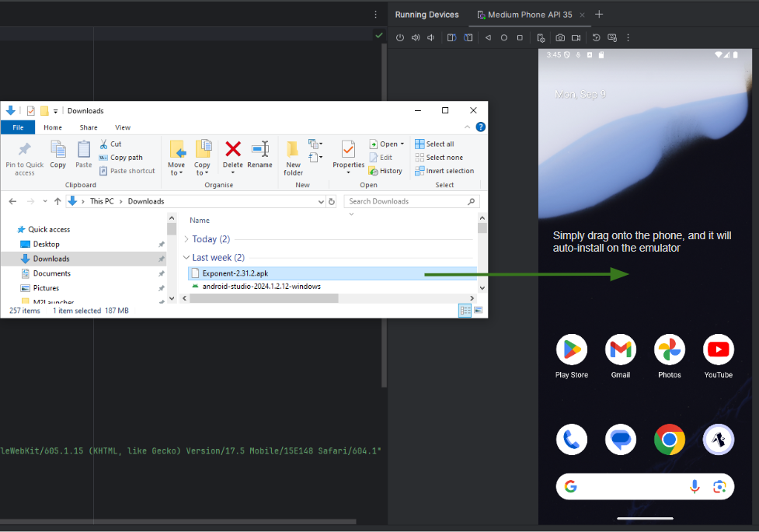Start screen recording with video camera icon
Screen dimensions: 759x532
(x=576, y=37)
